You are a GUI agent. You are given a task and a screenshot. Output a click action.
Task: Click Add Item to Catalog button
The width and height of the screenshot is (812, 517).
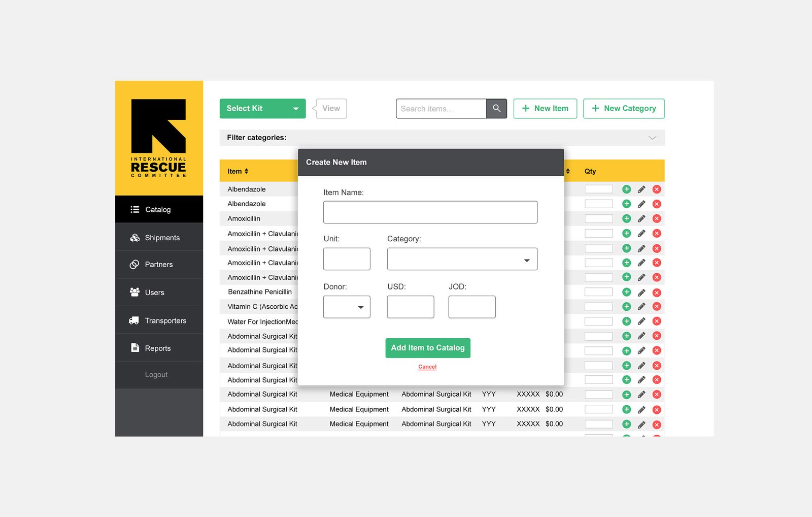pyautogui.click(x=427, y=348)
